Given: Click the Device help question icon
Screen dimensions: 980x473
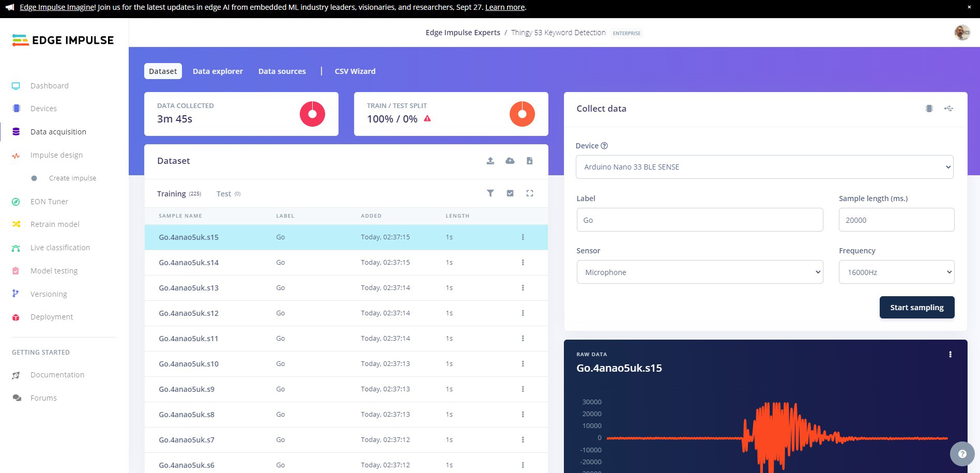Looking at the screenshot, I should (604, 146).
